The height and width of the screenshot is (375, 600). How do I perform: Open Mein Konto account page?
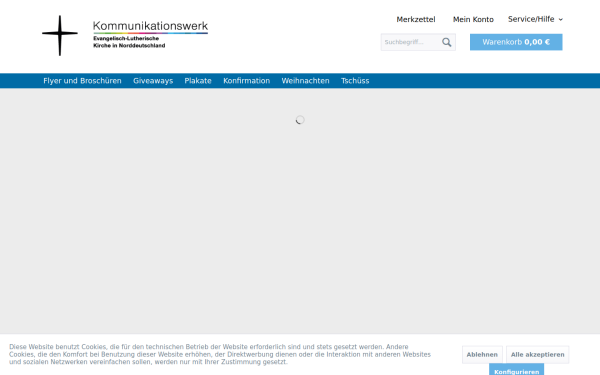pyautogui.click(x=473, y=20)
